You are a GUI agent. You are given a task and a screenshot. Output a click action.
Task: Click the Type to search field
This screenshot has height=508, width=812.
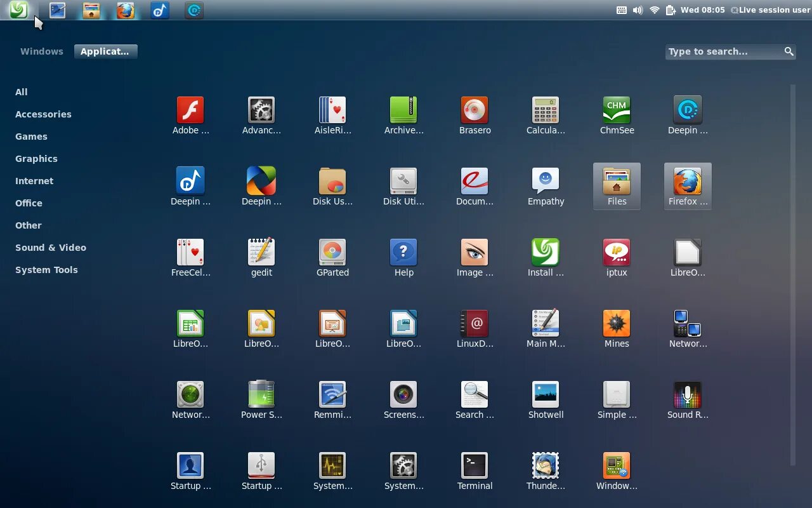(x=731, y=51)
